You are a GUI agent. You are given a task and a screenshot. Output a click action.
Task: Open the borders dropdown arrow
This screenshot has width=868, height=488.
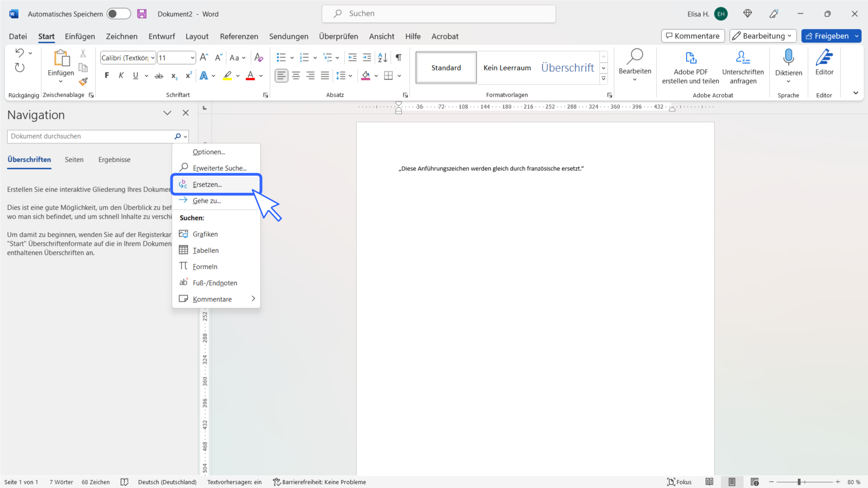coord(399,76)
